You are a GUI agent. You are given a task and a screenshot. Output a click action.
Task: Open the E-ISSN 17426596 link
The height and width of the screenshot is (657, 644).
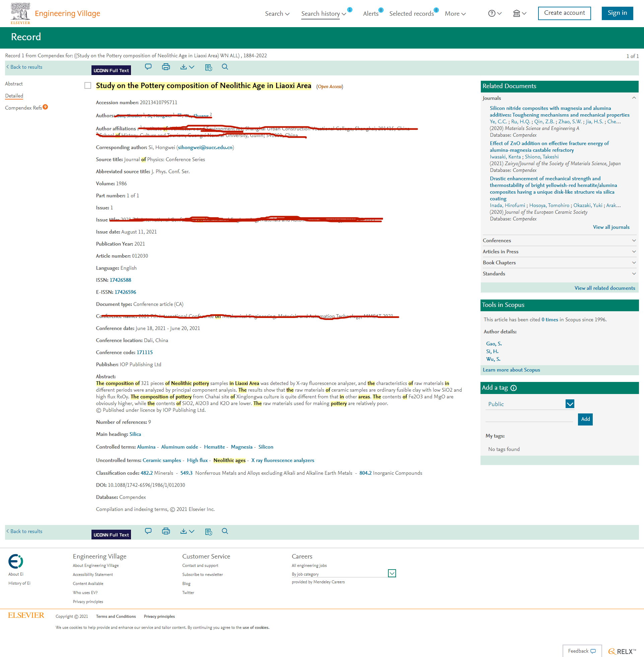click(x=125, y=292)
